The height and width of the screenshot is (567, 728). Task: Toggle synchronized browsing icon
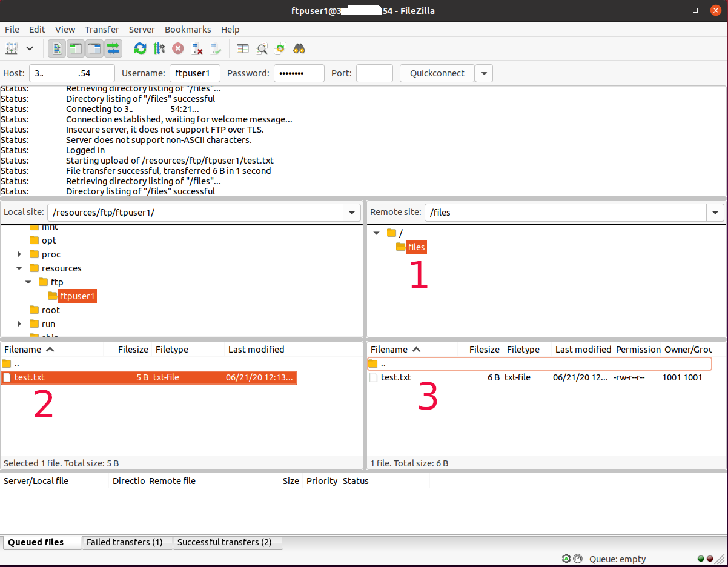point(280,48)
